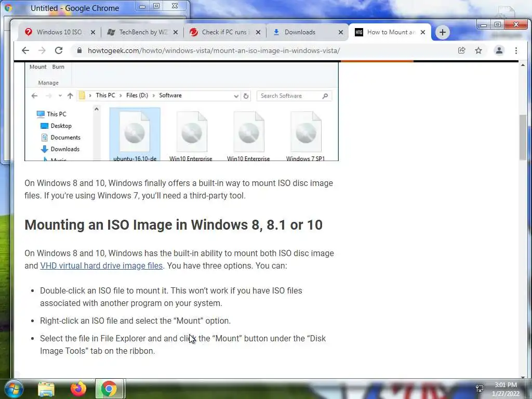Open Windows Explorer from the taskbar
Viewport: 532px width, 399px height.
46,389
